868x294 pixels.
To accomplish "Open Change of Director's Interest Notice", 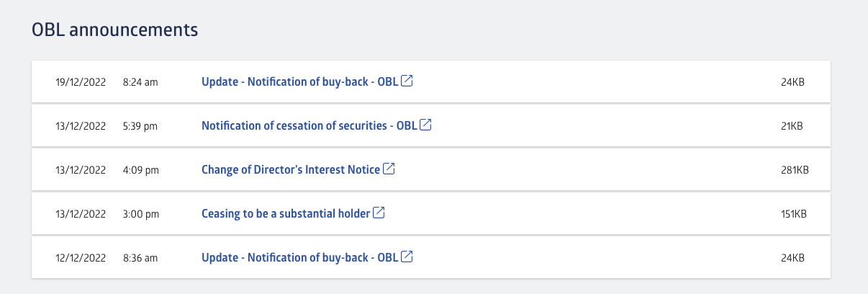I will click(x=291, y=169).
